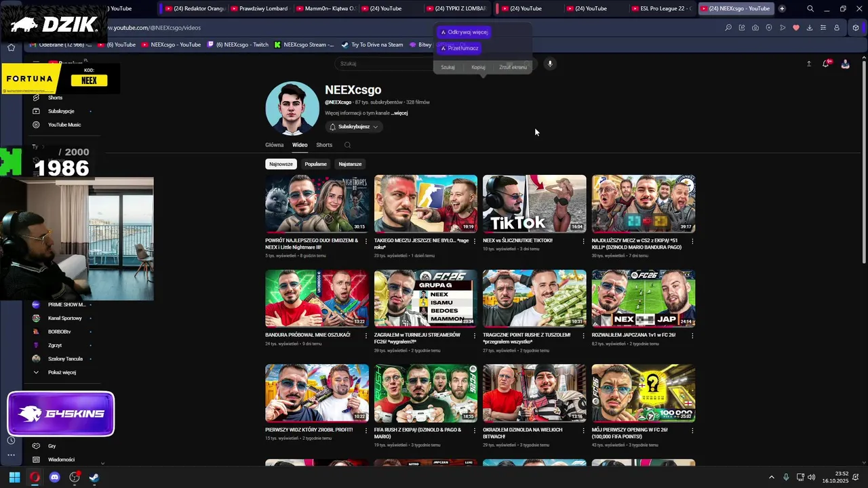Open options menu for TAKIEGO MECZU video
The image size is (868, 488).
click(475, 241)
